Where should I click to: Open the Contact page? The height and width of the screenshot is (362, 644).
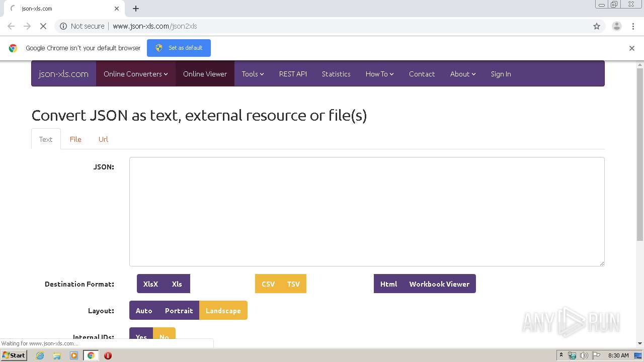coord(422,74)
